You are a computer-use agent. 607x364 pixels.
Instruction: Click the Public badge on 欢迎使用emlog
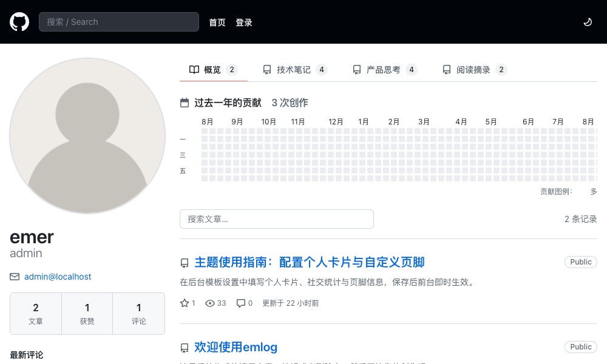581,346
